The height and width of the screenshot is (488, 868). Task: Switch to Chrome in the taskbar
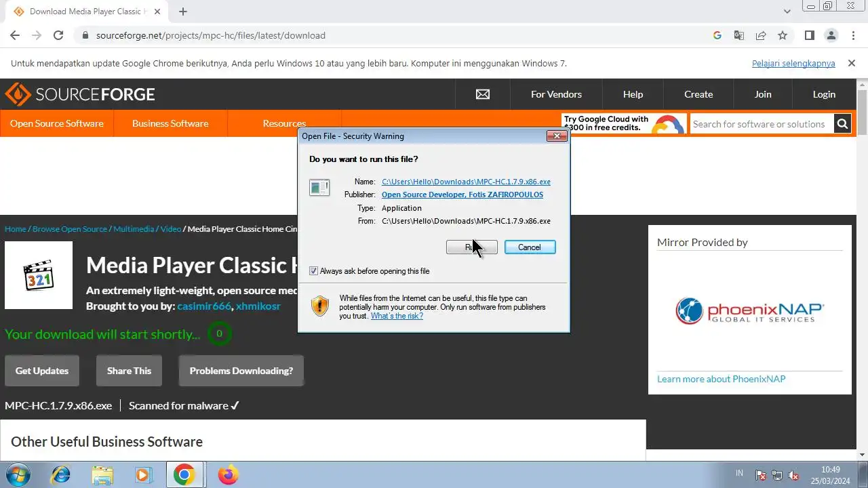(x=184, y=475)
